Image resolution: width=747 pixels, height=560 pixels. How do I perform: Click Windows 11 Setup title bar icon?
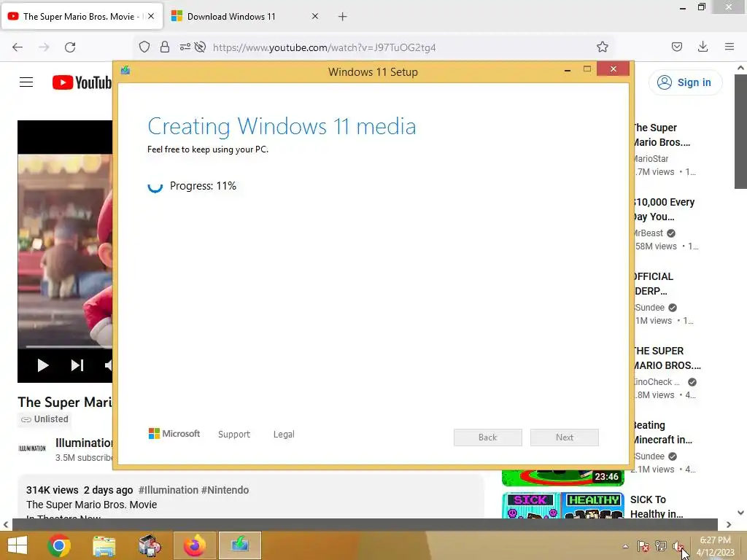[125, 71]
